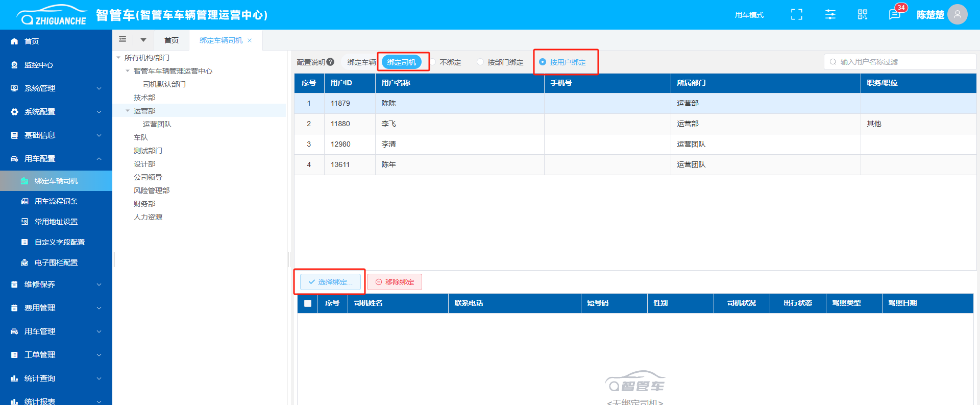Click the 选择绑定 button
The height and width of the screenshot is (405, 980).
pyautogui.click(x=330, y=282)
